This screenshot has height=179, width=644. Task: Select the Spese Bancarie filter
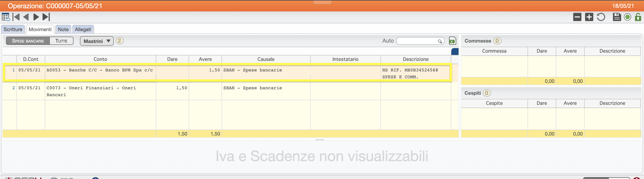[x=28, y=41]
